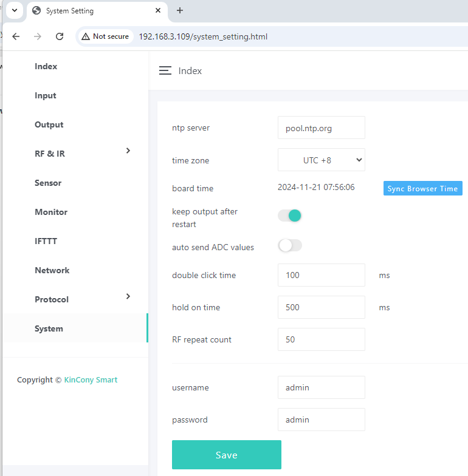The image size is (468, 476).
Task: Open a new browser tab with plus icon
Action: [x=179, y=10]
